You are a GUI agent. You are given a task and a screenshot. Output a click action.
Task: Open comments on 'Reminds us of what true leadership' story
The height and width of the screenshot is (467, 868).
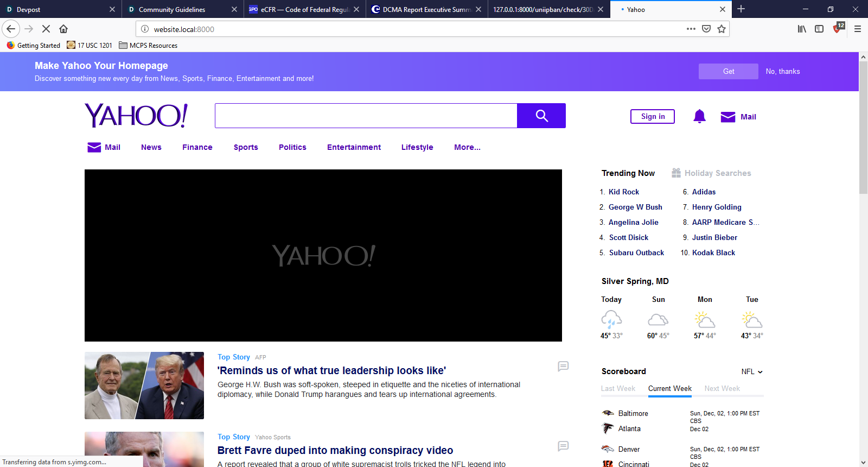pyautogui.click(x=563, y=367)
